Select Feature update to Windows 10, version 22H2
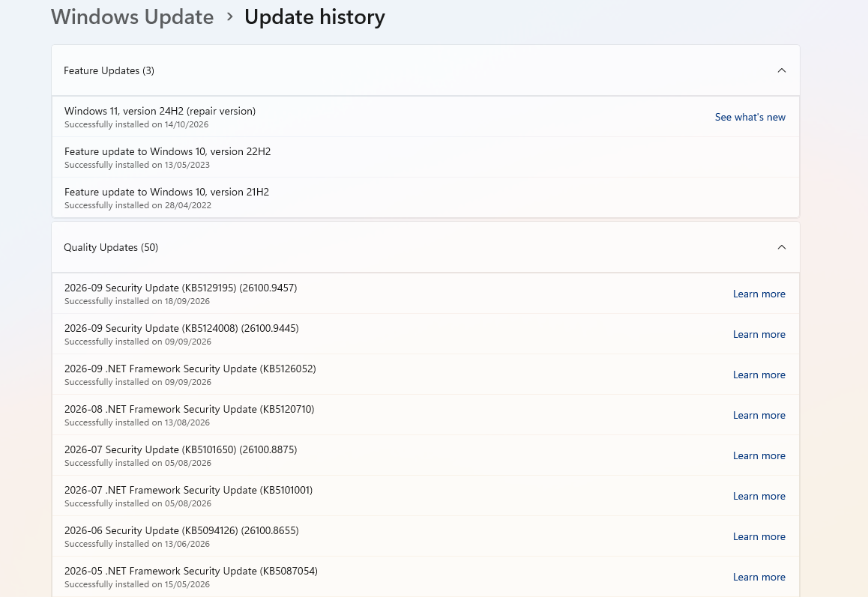The image size is (868, 597). pyautogui.click(x=167, y=151)
